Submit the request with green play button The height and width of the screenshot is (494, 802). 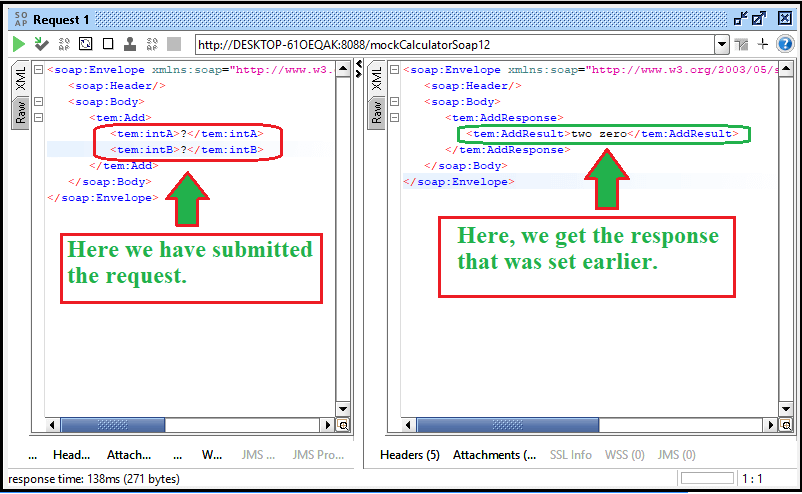(18, 44)
